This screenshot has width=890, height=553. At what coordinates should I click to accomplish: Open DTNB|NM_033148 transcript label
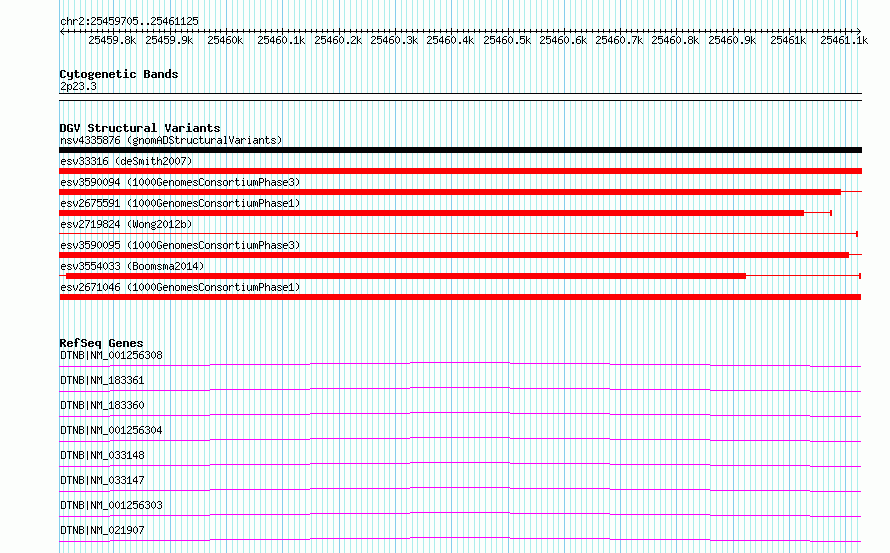coord(102,455)
